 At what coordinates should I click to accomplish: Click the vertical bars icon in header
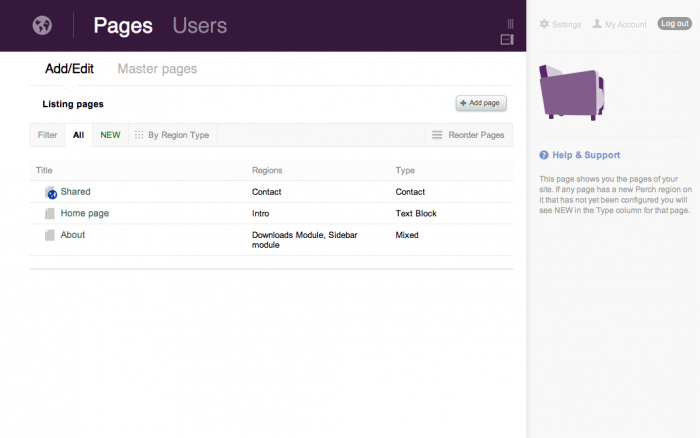pos(510,24)
